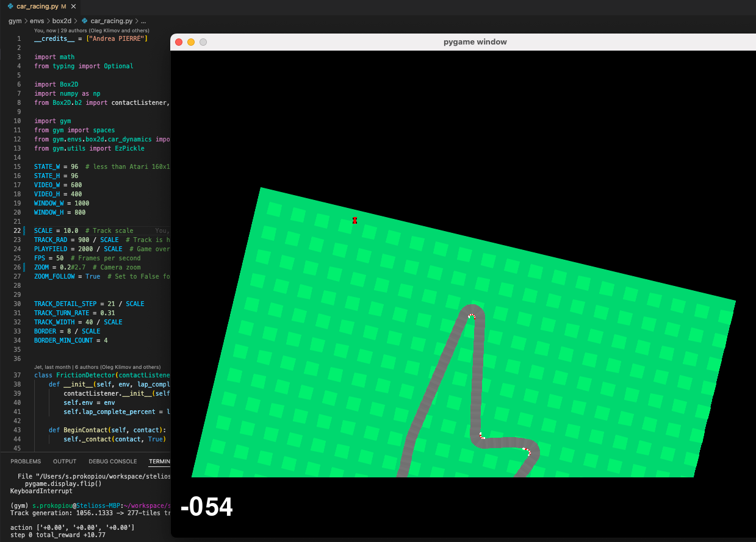Viewport: 756px width, 542px height.
Task: Select the car_racing.py editor tab
Action: point(37,7)
